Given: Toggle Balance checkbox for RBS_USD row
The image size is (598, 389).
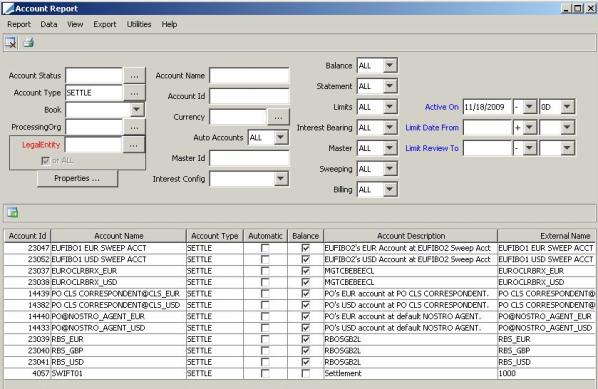Looking at the screenshot, I should (x=305, y=362).
